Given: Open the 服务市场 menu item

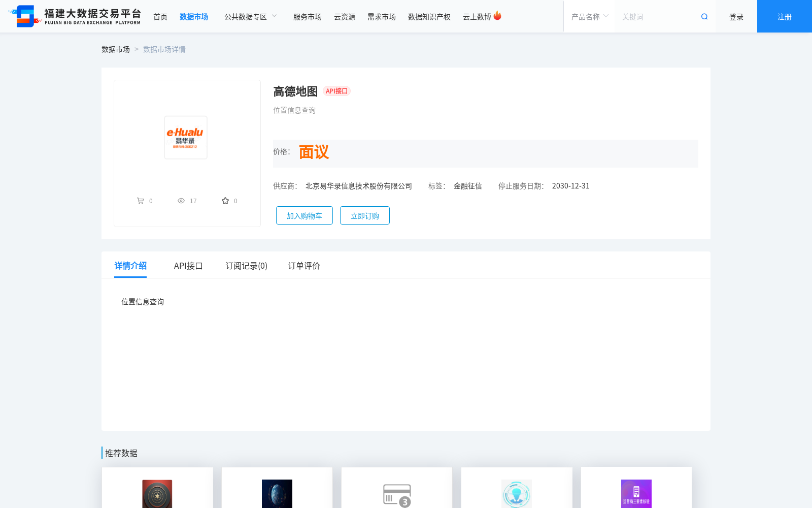Looking at the screenshot, I should [307, 16].
